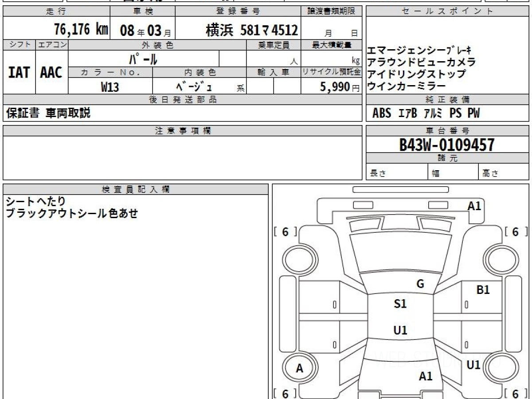Select exterior color value パール
The height and width of the screenshot is (399, 532).
coord(143,59)
